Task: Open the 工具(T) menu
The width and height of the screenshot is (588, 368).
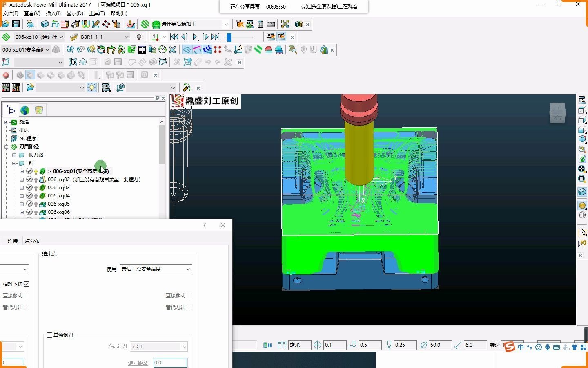Action: pos(97,13)
